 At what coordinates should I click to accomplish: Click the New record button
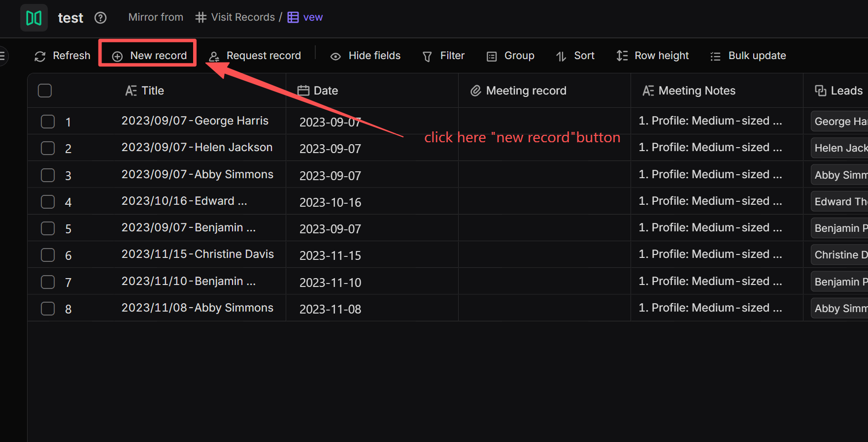(x=149, y=56)
